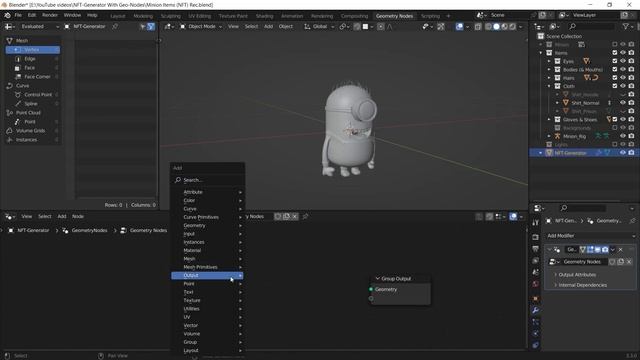Open Mesh Primitives submenu
This screenshot has width=640, height=360.
click(207, 267)
